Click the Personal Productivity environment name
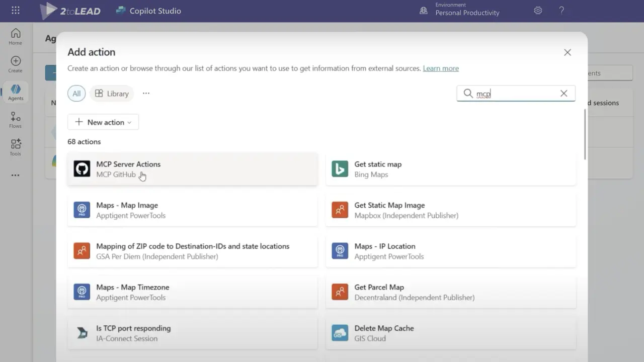Image resolution: width=644 pixels, height=362 pixels. click(467, 13)
